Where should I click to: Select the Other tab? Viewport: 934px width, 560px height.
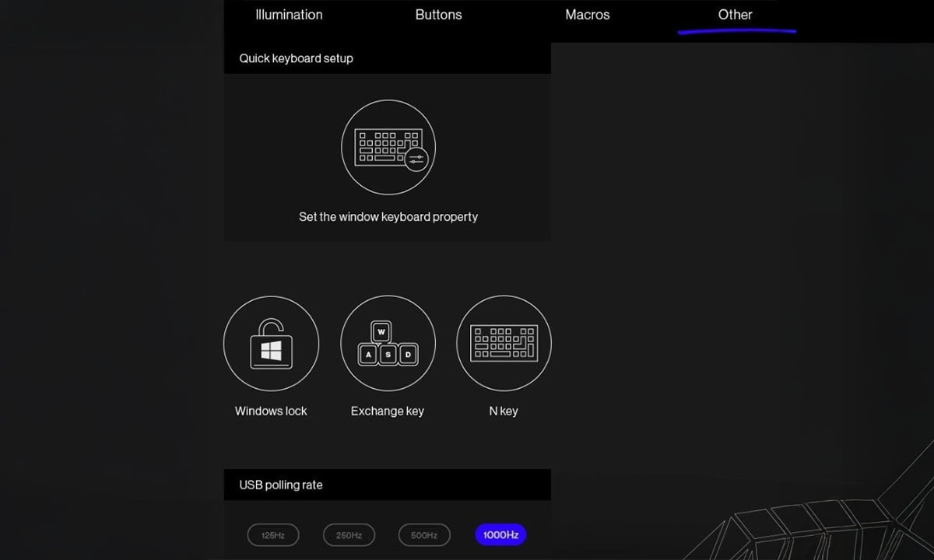[x=735, y=15]
